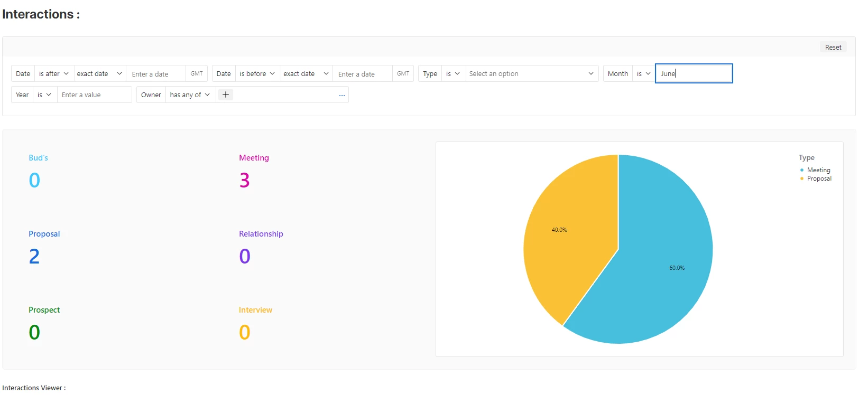This screenshot has height=395, width=868.
Task: Open 'exact date' dropdown beside 'is before'
Action: (x=306, y=73)
